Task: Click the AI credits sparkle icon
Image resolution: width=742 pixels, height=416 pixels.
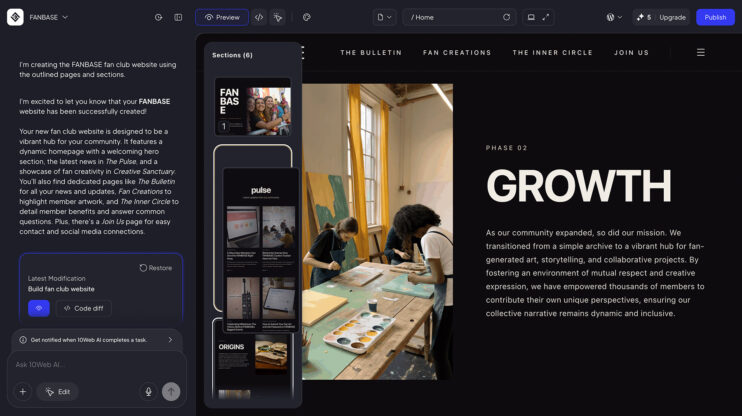Action: (x=640, y=17)
